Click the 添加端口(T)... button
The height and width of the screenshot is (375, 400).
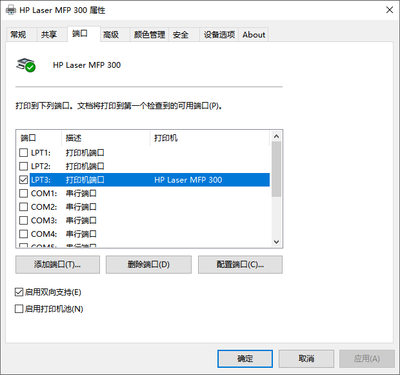[x=57, y=265]
